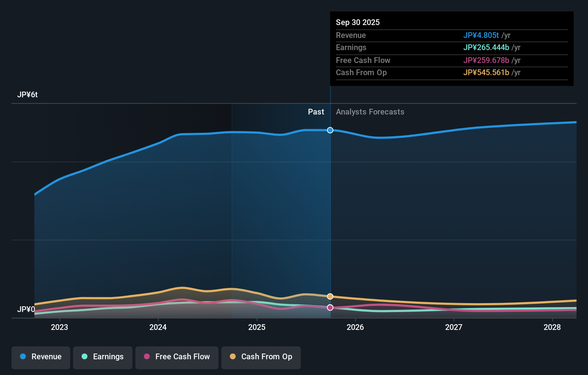
Task: Click the JP¥265.444b earnings value
Action: pos(486,47)
